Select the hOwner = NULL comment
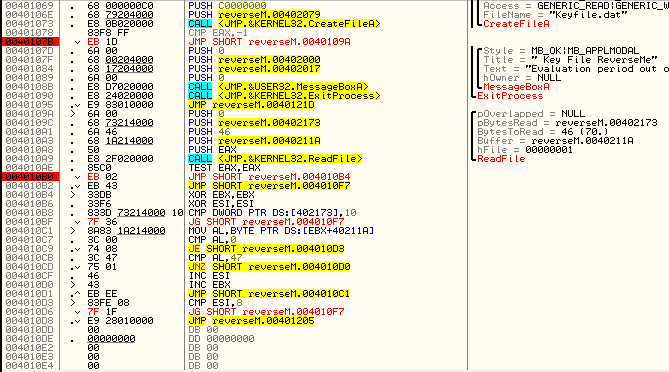Viewport: 669px width, 372px height. click(522, 78)
